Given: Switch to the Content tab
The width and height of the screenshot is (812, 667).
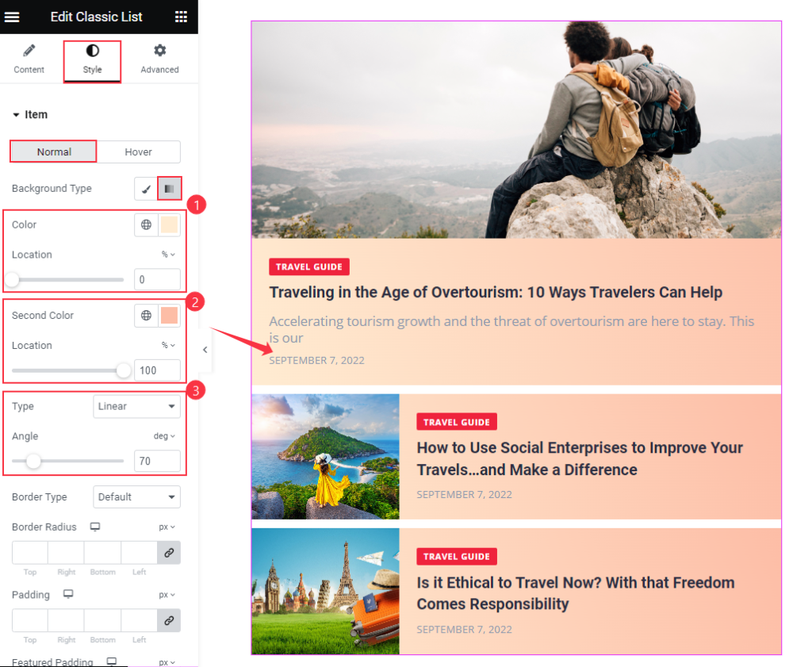Looking at the screenshot, I should [29, 59].
